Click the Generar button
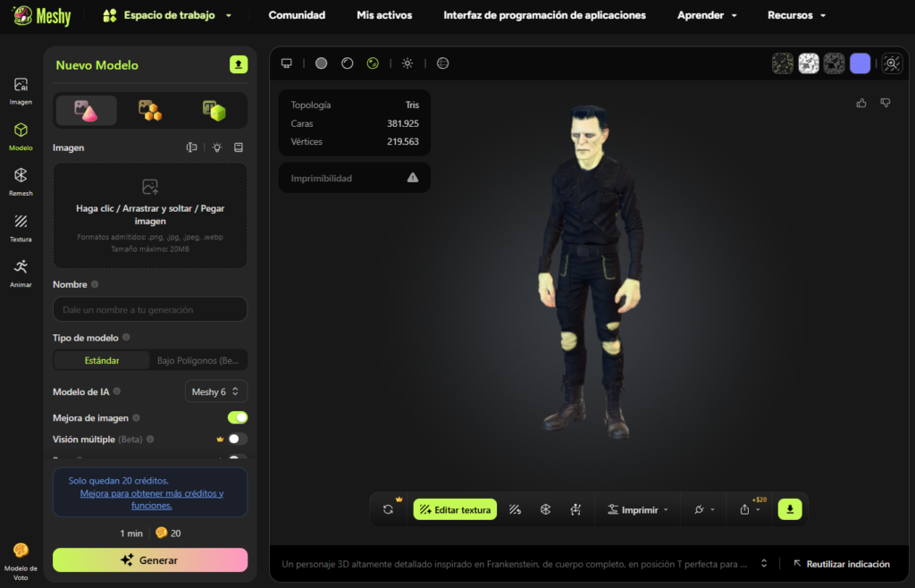The image size is (915, 588). pos(149,559)
